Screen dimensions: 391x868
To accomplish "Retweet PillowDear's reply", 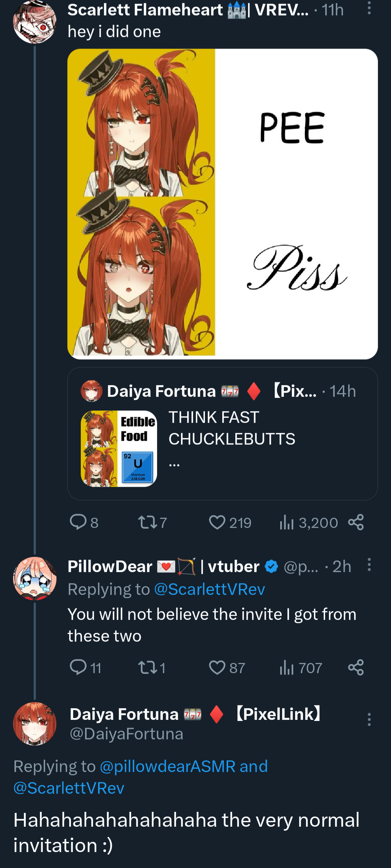I will (x=147, y=667).
